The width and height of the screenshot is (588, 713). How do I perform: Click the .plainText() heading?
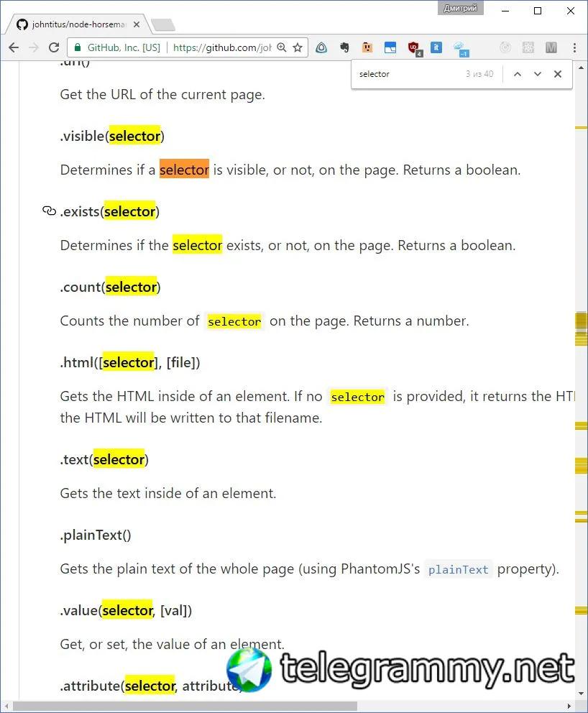(96, 535)
